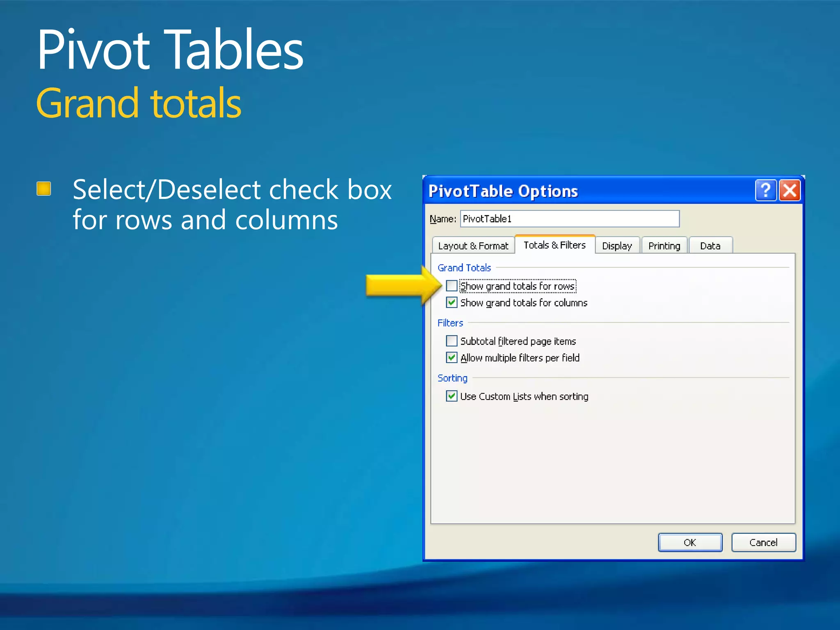Close the PivotTable Options dialog
Viewport: 840px width, 630px height.
click(790, 191)
